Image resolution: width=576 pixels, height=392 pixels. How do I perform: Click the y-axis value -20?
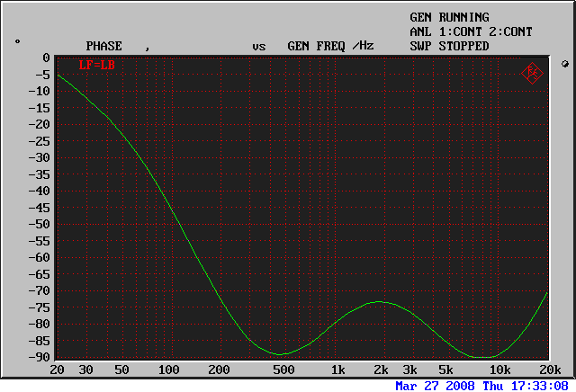coord(40,124)
